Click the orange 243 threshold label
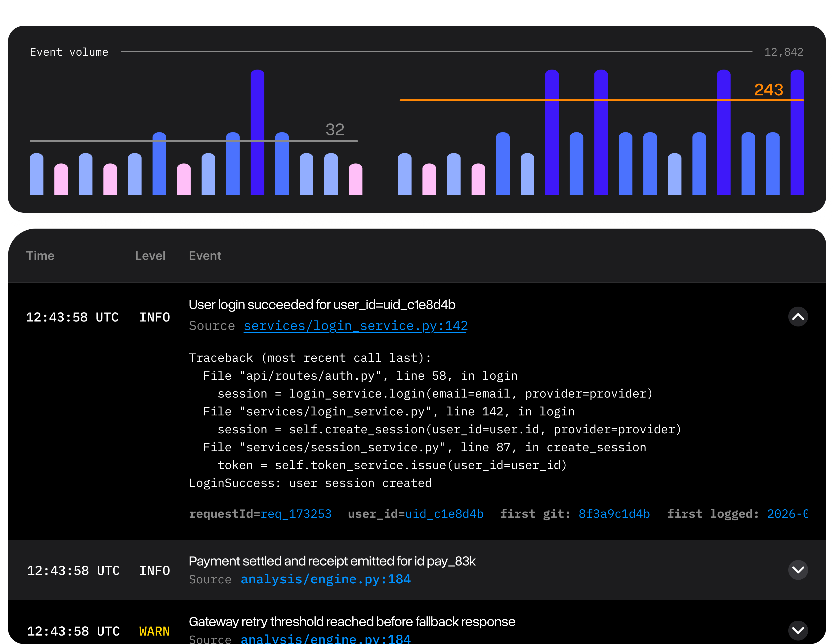 point(768,90)
